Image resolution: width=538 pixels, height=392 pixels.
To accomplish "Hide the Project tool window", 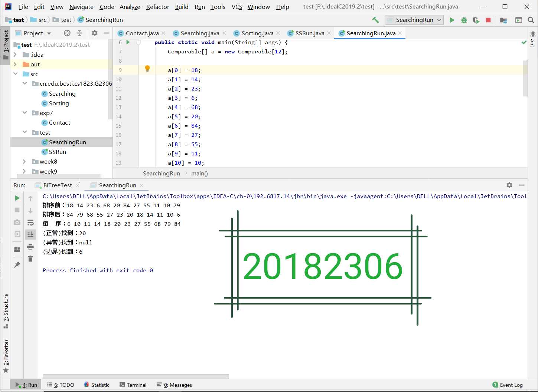I will [107, 33].
